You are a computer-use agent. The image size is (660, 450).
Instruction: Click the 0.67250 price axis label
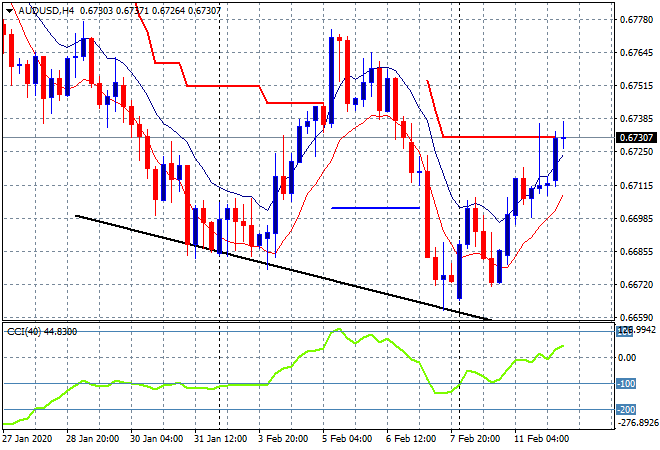click(636, 152)
